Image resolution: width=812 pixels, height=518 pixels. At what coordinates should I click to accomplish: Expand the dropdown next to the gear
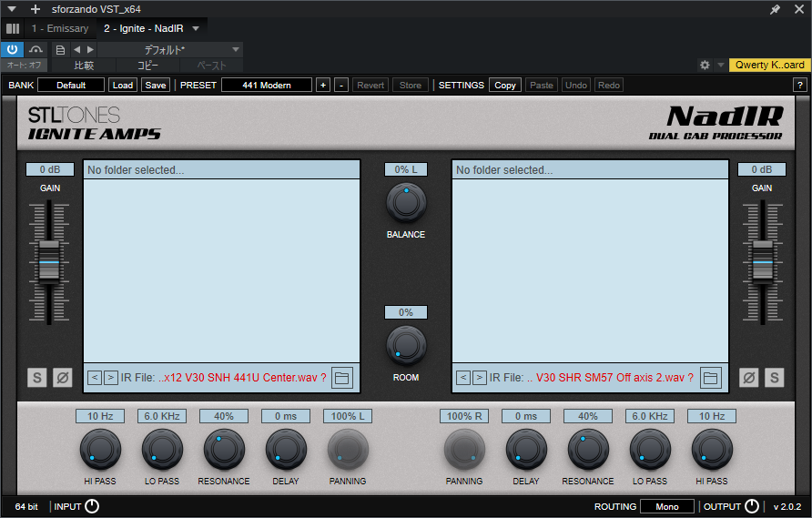point(720,65)
